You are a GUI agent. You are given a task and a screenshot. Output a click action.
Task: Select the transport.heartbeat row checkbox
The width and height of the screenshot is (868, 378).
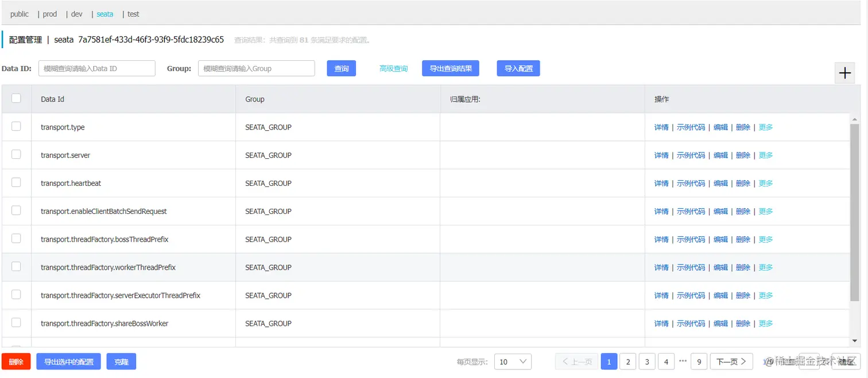tap(16, 182)
